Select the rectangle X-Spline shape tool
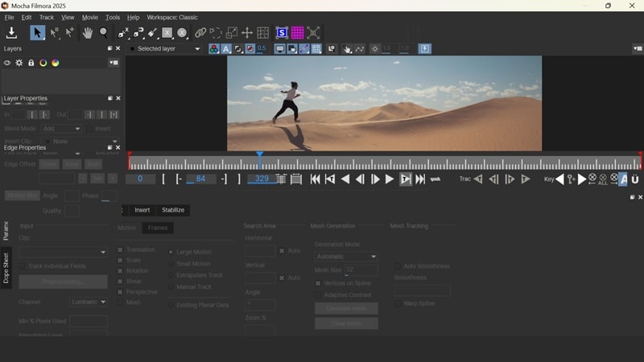Viewport: 644px width, 362px height. click(x=167, y=33)
